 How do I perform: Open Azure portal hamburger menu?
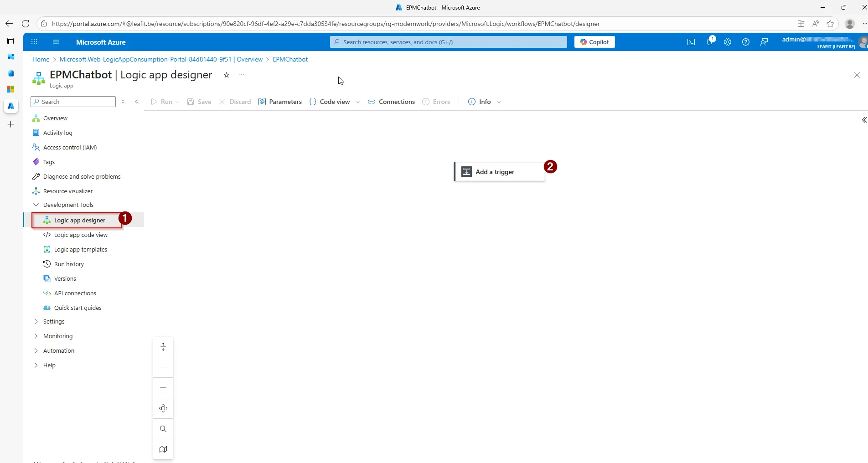pos(56,42)
